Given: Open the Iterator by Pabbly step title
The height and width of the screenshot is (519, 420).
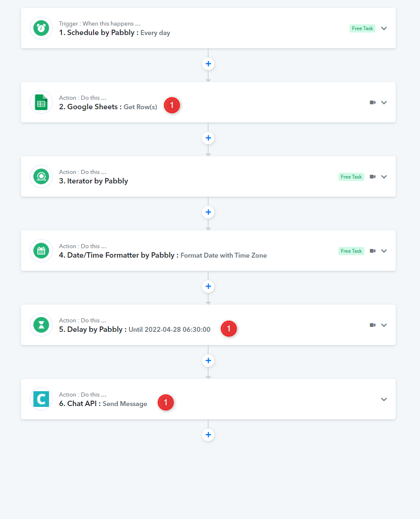Looking at the screenshot, I should coord(94,181).
